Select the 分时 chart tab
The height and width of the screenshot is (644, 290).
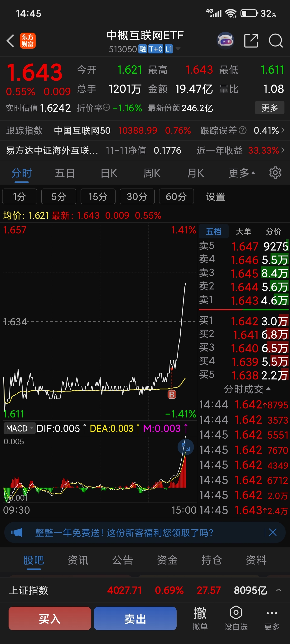(22, 173)
